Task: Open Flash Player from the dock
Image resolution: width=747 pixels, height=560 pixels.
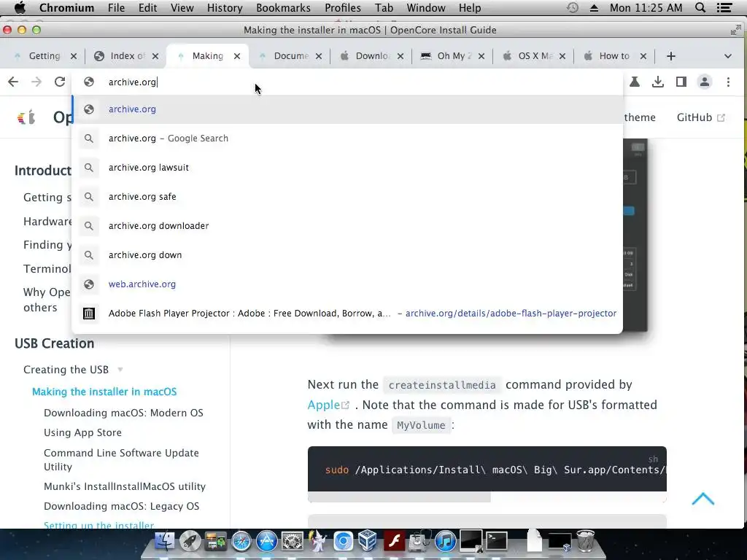Action: (x=394, y=542)
